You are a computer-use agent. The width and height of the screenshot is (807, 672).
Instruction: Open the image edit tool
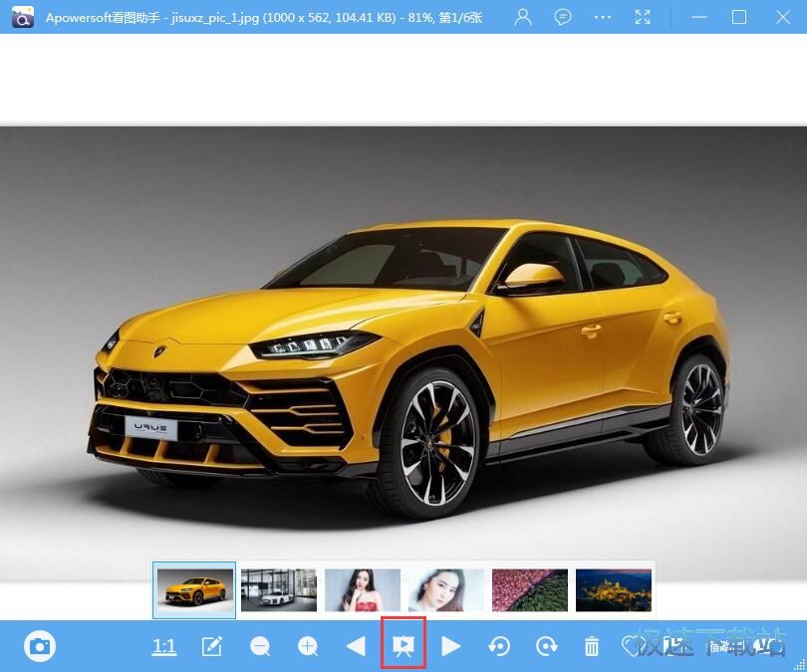click(x=212, y=646)
